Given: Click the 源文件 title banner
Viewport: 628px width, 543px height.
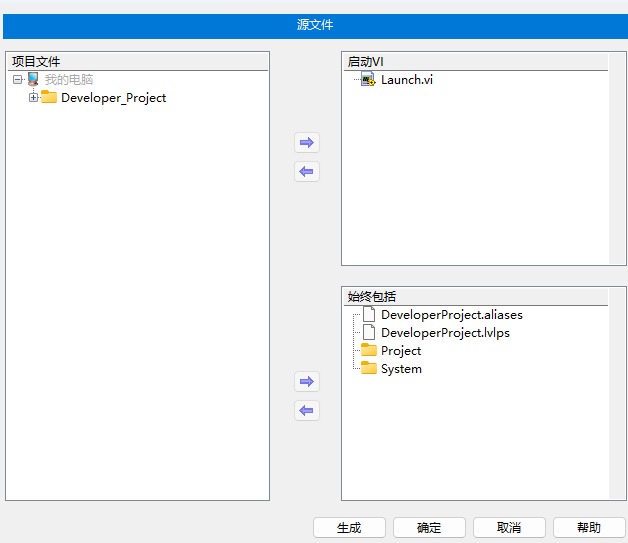Looking at the screenshot, I should pos(315,26).
